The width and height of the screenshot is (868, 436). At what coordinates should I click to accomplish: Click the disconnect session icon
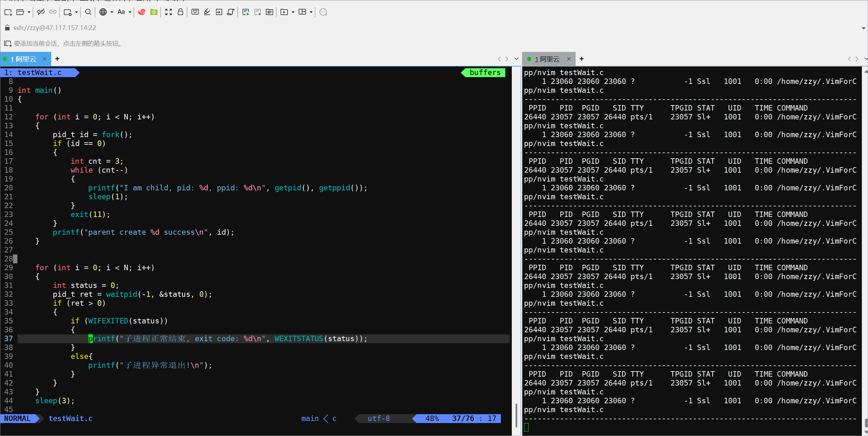(x=41, y=12)
